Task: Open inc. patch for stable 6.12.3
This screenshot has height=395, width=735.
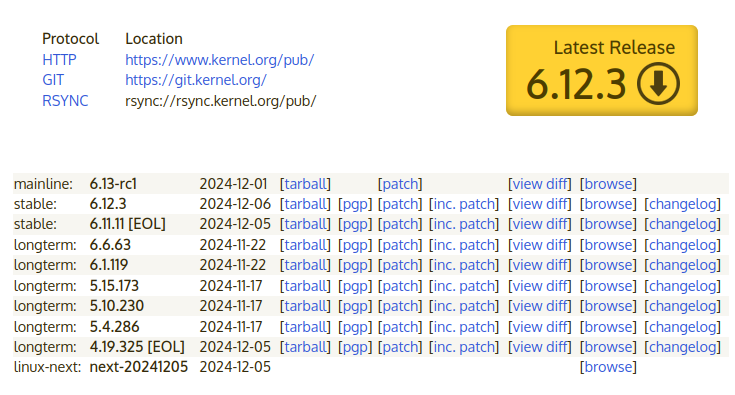Action: (x=464, y=204)
